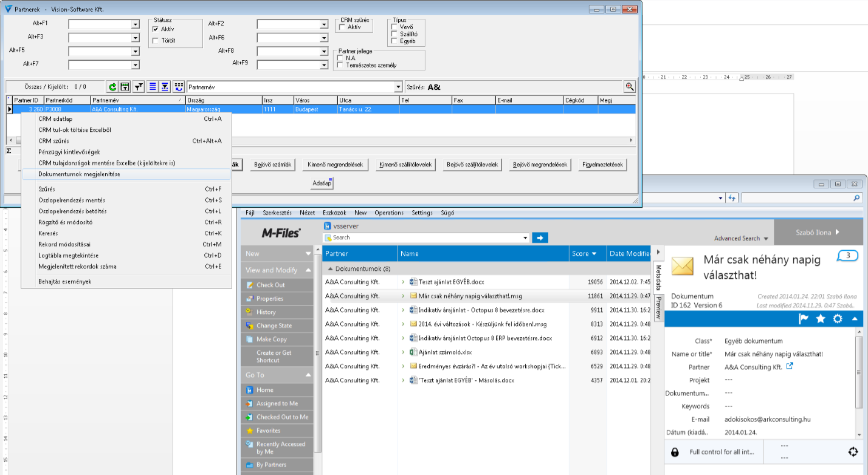Click the Home icon under Go To
Viewport: 868px width, 475px height.
point(249,390)
